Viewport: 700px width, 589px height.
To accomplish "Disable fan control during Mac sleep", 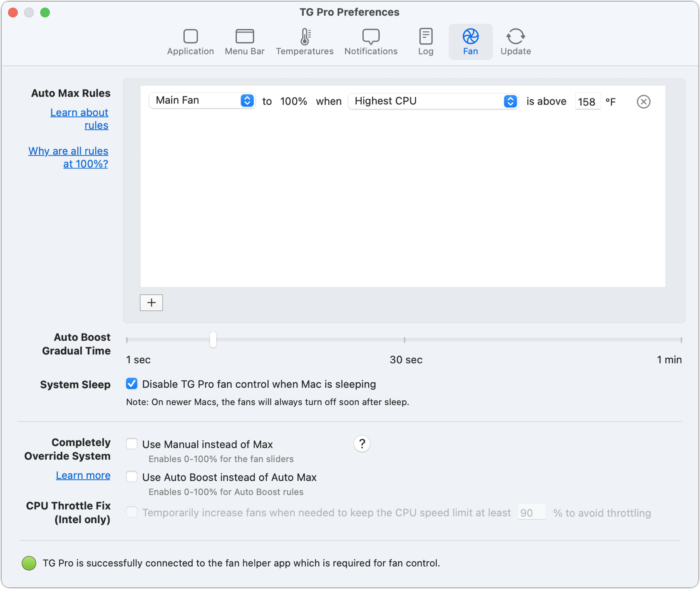I will point(132,384).
